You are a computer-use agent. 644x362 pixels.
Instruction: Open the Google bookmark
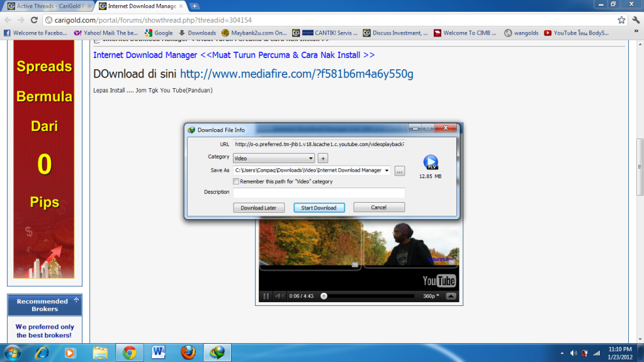click(x=159, y=33)
